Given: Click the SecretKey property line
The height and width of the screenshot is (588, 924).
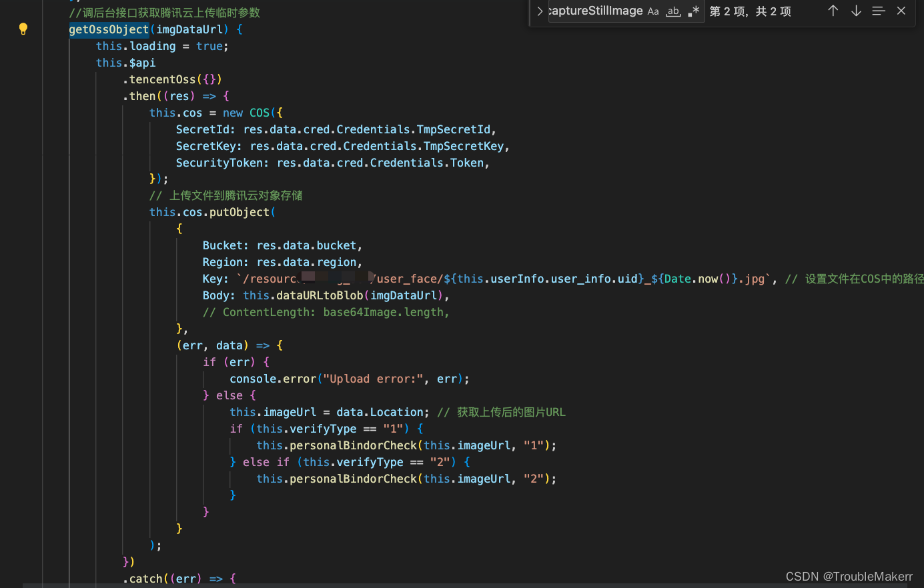Looking at the screenshot, I should coord(343,146).
